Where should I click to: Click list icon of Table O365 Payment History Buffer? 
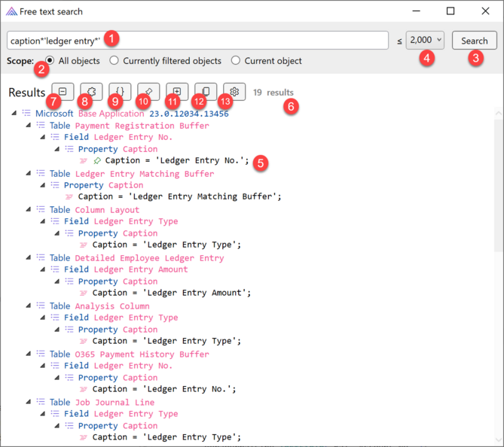click(x=41, y=354)
